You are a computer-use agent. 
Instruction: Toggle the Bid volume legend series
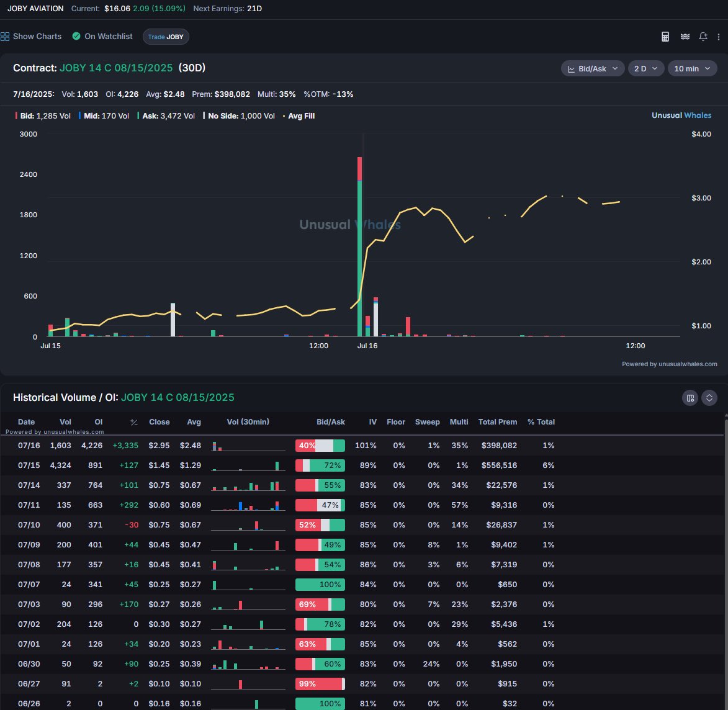tap(43, 116)
